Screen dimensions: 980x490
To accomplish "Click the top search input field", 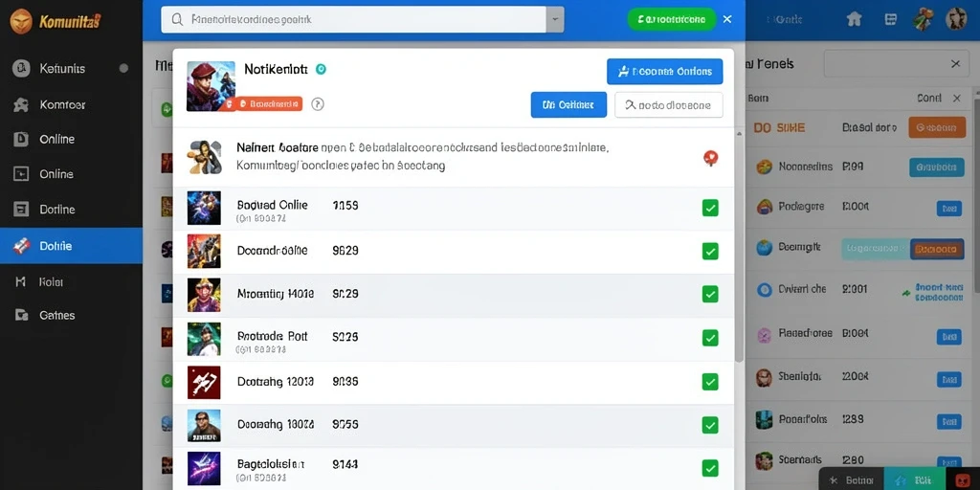I will [354, 19].
